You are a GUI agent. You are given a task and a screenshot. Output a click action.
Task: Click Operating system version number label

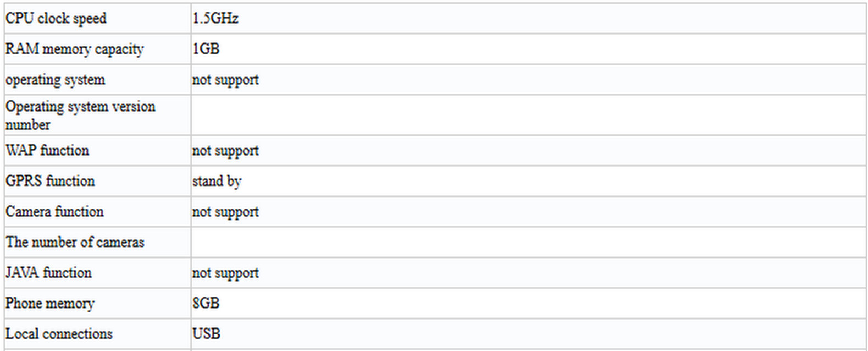pyautogui.click(x=80, y=115)
